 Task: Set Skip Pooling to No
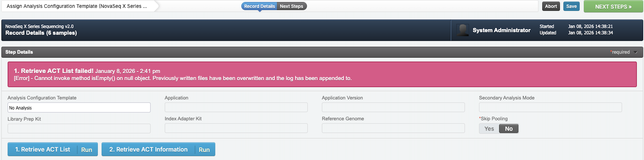pyautogui.click(x=508, y=129)
